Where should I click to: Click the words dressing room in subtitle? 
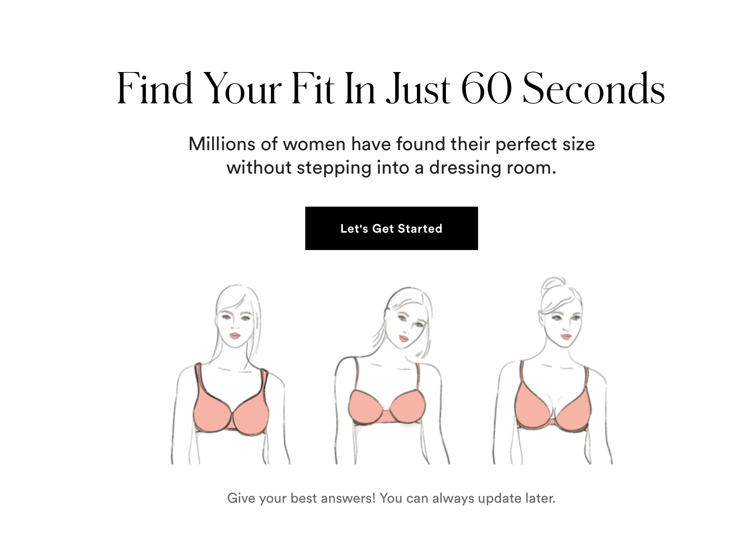(492, 168)
